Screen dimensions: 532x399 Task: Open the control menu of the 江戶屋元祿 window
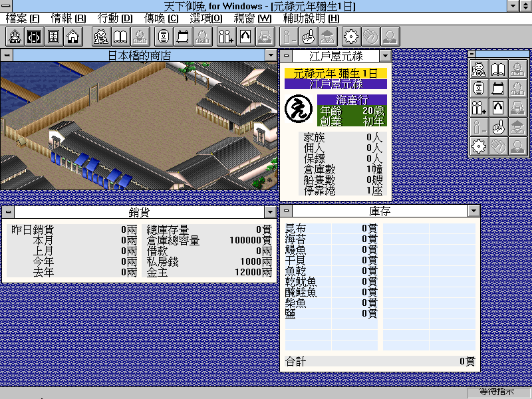point(287,55)
